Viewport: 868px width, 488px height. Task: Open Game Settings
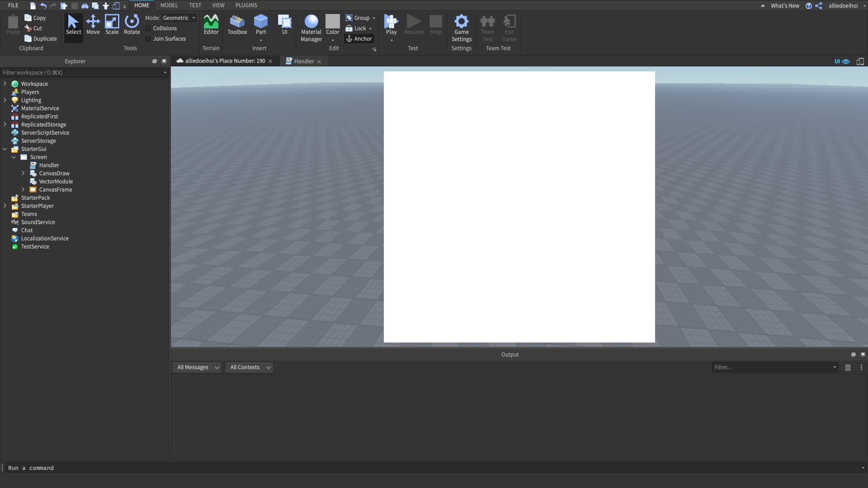pos(462,27)
